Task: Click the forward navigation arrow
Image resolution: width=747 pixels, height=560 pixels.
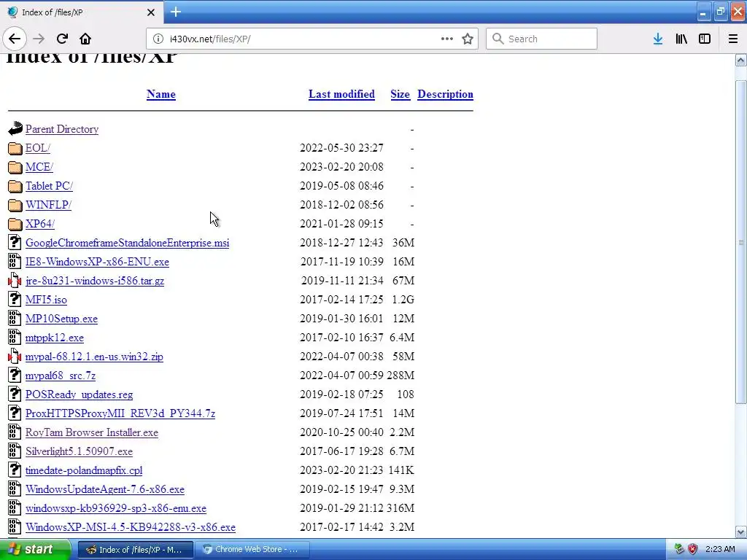Action: click(39, 39)
